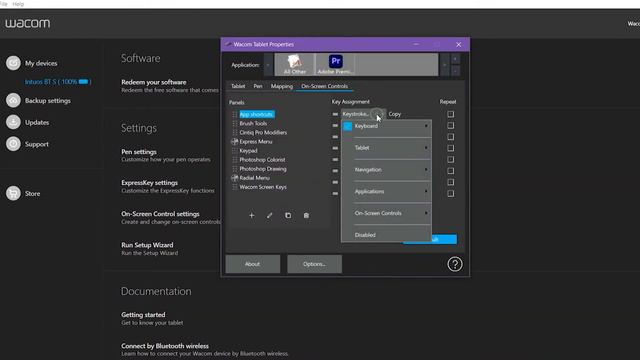Add a new on-screen control panel
The height and width of the screenshot is (360, 640).
coord(251,215)
